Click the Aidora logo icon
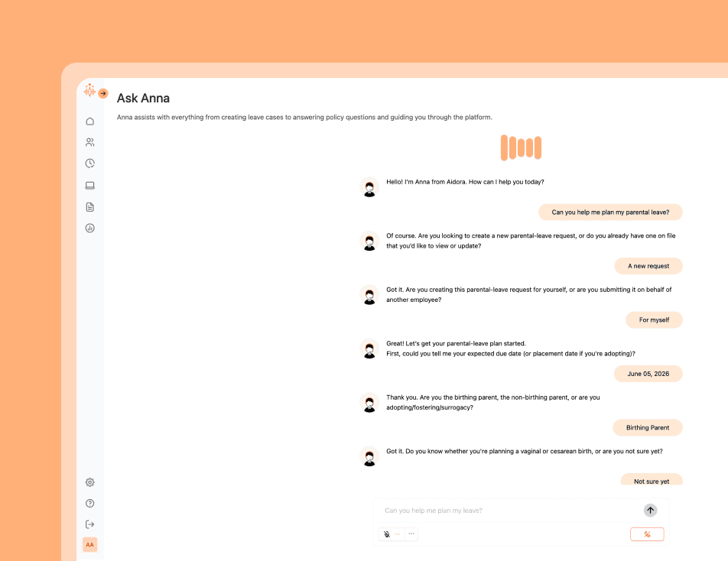Screen dimensions: 728x561 (x=89, y=90)
